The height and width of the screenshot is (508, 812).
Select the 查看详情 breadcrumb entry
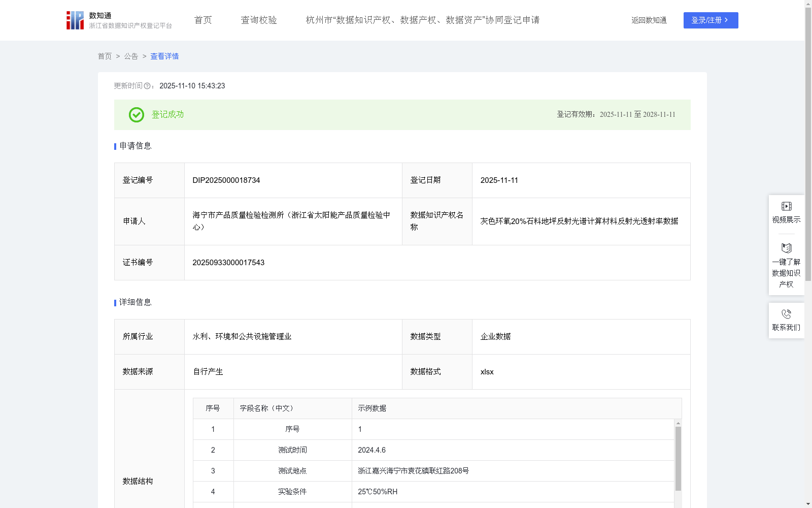[x=164, y=56]
